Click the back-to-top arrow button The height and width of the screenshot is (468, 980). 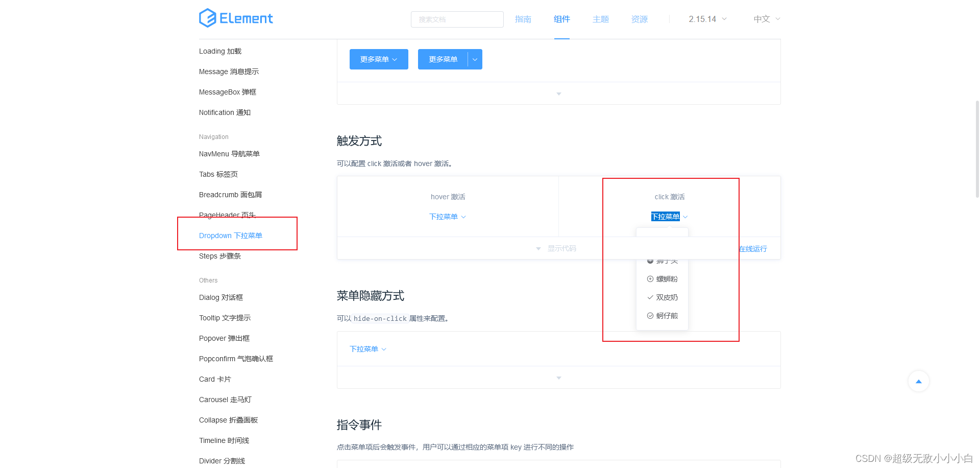pos(919,381)
